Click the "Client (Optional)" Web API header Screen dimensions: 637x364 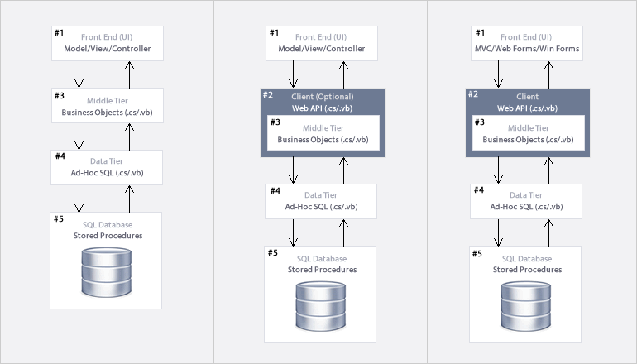pyautogui.click(x=322, y=102)
